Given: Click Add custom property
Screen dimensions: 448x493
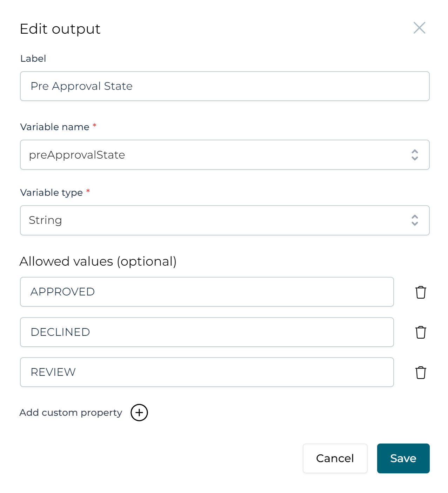Looking at the screenshot, I should tap(71, 413).
